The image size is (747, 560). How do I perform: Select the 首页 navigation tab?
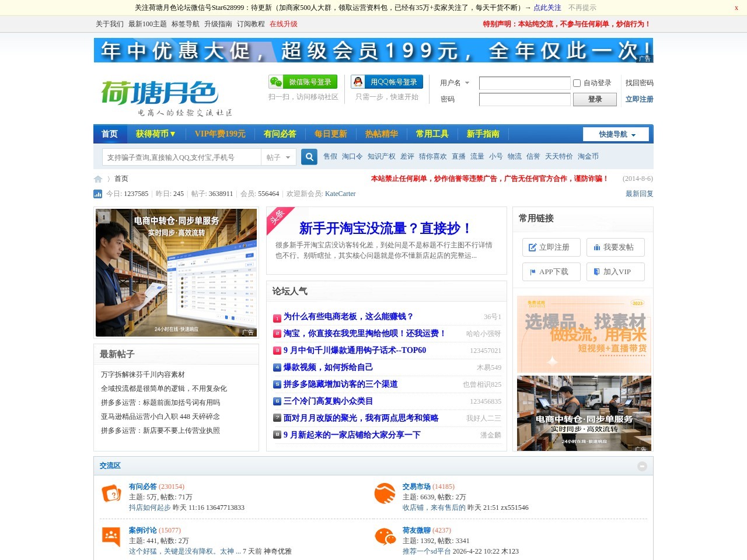pyautogui.click(x=110, y=134)
